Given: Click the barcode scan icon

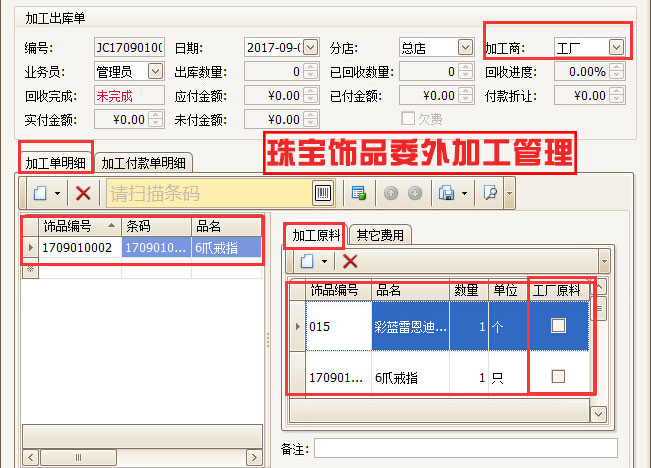Looking at the screenshot, I should [x=323, y=192].
